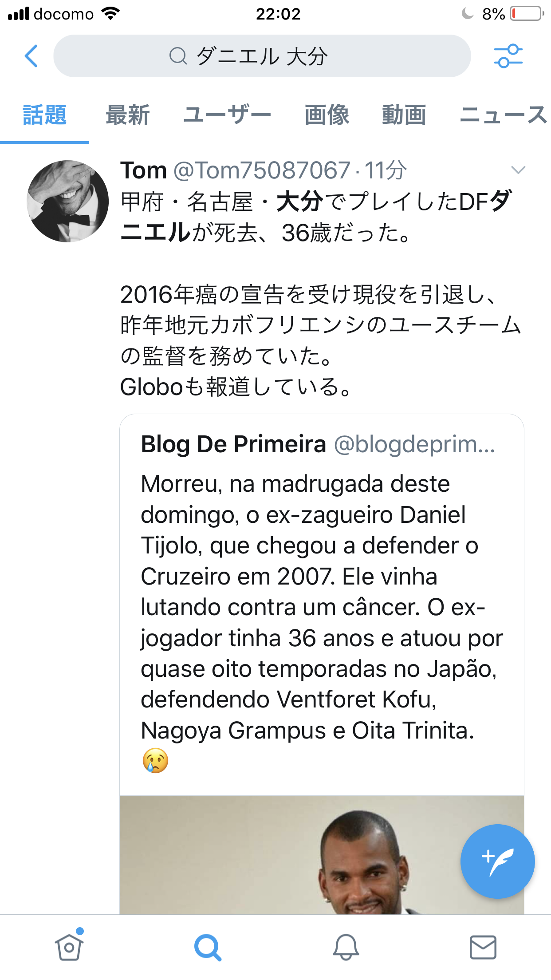Switch to the 話題 tab
The image size is (551, 980).
pos(44,115)
